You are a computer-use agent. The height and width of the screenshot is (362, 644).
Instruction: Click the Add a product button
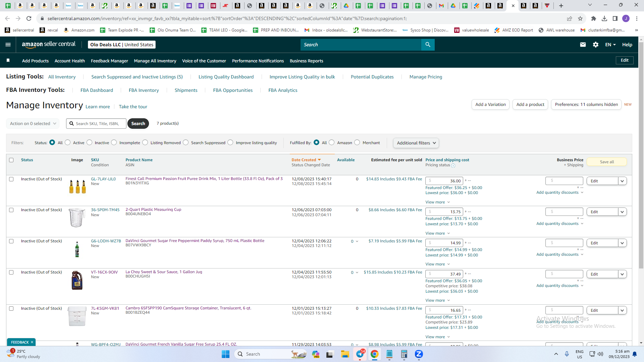pos(530,105)
